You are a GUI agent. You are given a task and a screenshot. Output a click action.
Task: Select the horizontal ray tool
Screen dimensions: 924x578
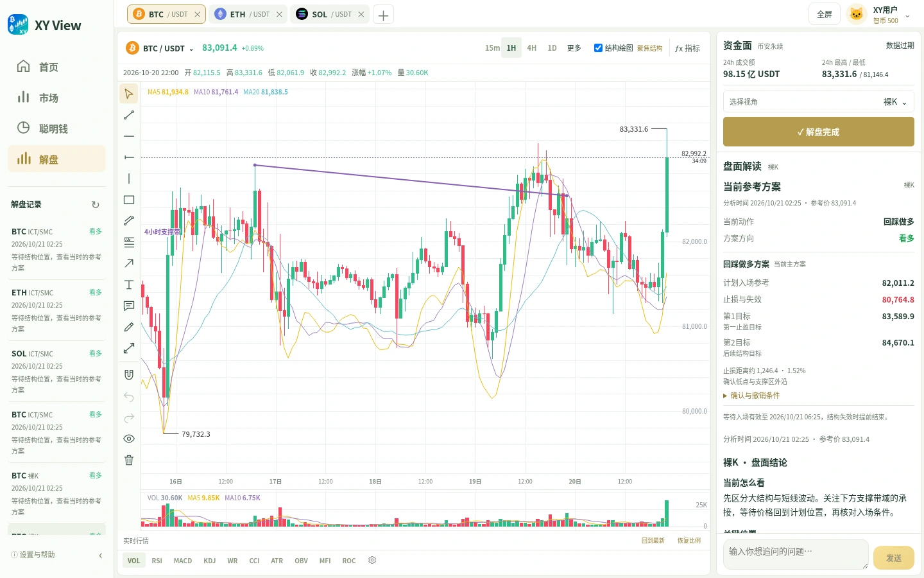pyautogui.click(x=129, y=157)
